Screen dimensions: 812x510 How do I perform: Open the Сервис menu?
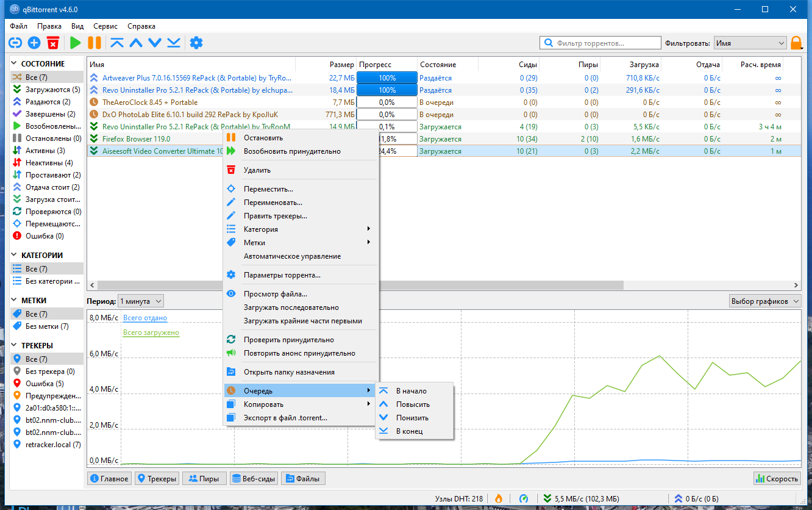pos(105,26)
